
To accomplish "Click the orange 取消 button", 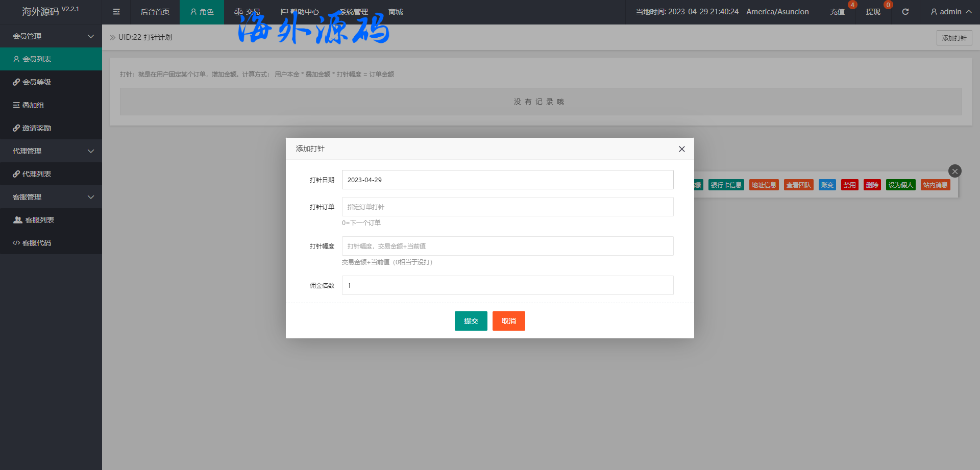I will (x=508, y=321).
